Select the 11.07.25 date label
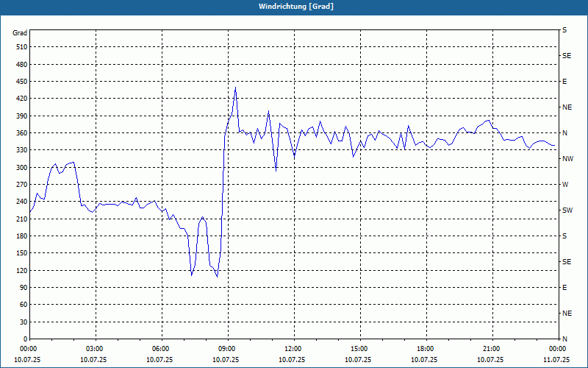 [x=556, y=359]
